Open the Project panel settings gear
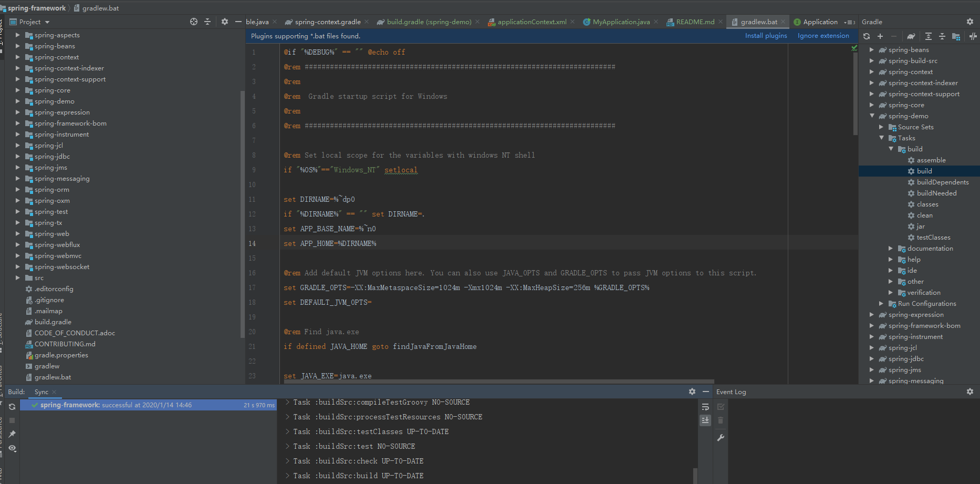 coord(225,22)
